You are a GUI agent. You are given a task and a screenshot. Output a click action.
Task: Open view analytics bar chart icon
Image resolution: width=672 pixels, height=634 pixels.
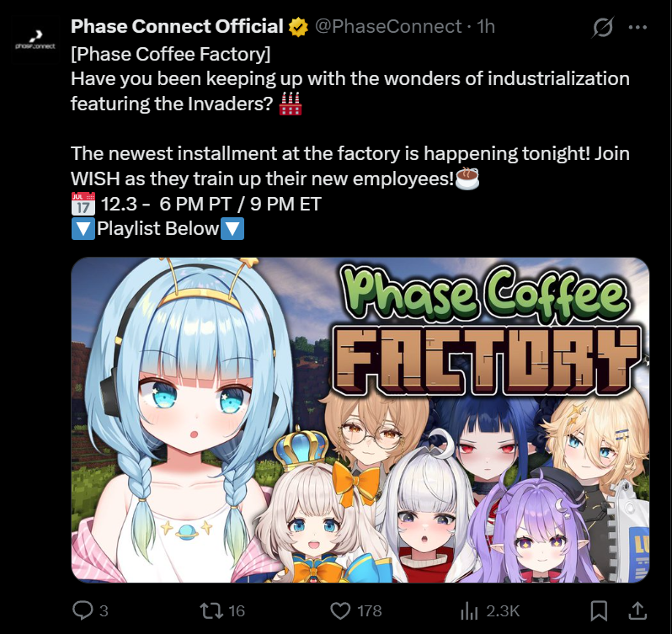click(469, 611)
